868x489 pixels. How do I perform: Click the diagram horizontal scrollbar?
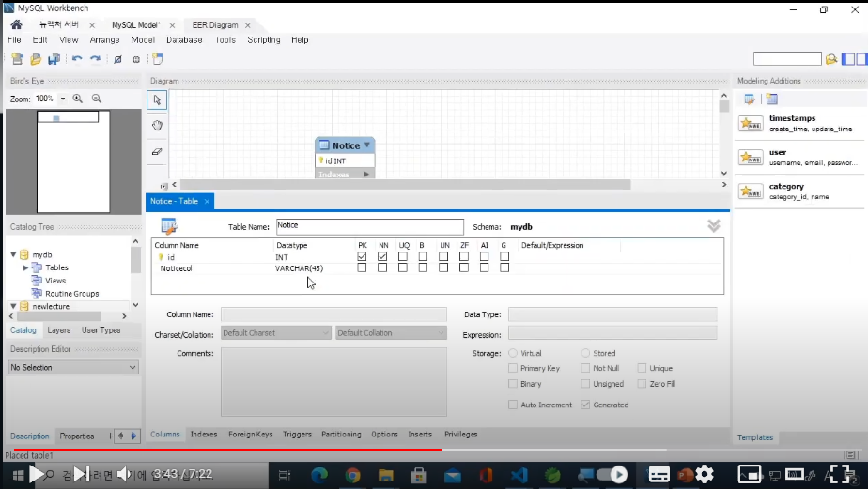pos(405,185)
